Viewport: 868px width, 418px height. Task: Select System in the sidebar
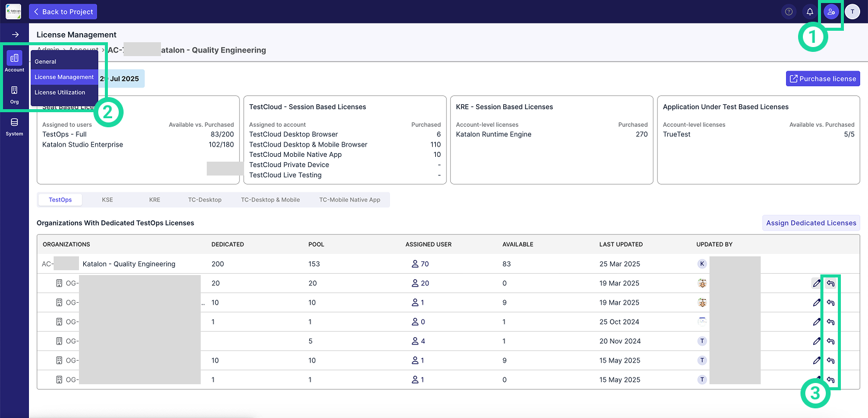coord(14,127)
